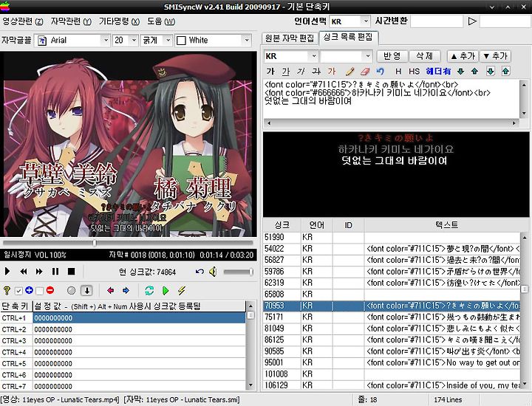Toggle the down-arrow button in sync toolbar
Viewport: 532px width, 406px height.
click(x=87, y=290)
